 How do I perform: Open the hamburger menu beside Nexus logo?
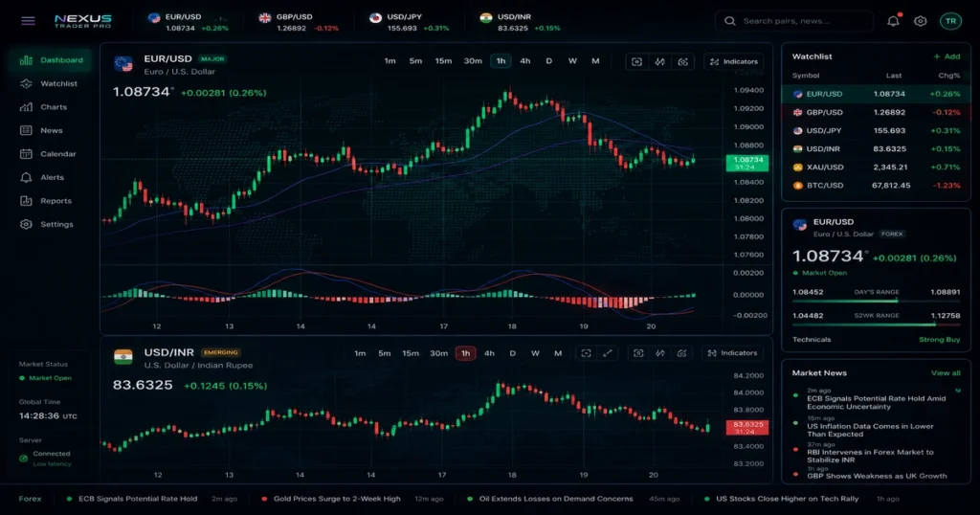pyautogui.click(x=28, y=21)
